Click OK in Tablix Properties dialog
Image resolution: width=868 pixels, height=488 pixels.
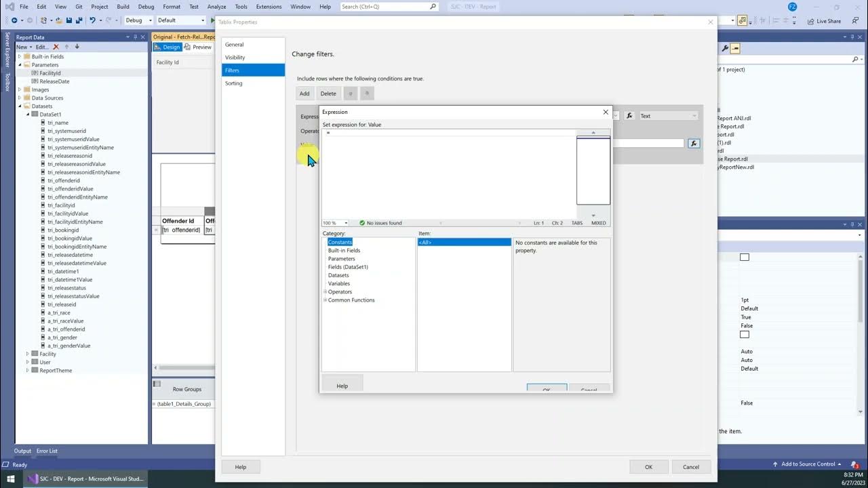[x=648, y=467]
